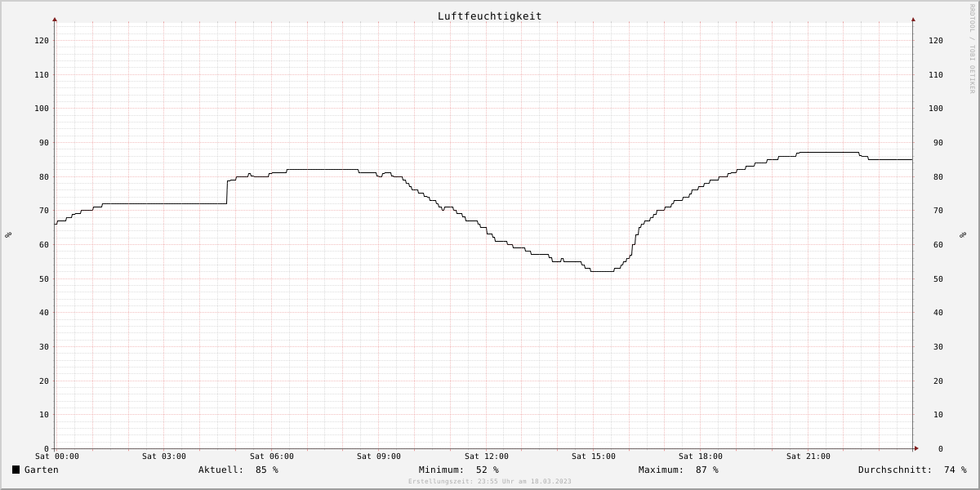Click the right x-axis arrowhead
Image resolution: width=980 pixels, height=490 pixels.
pos(916,448)
